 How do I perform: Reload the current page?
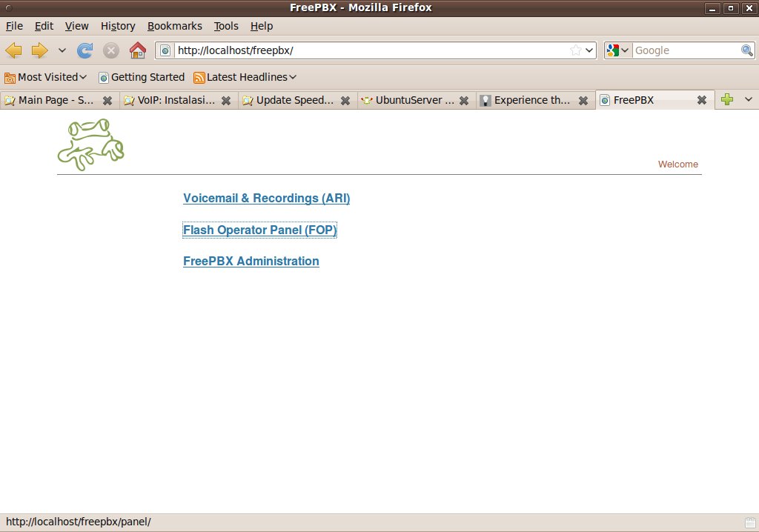85,50
